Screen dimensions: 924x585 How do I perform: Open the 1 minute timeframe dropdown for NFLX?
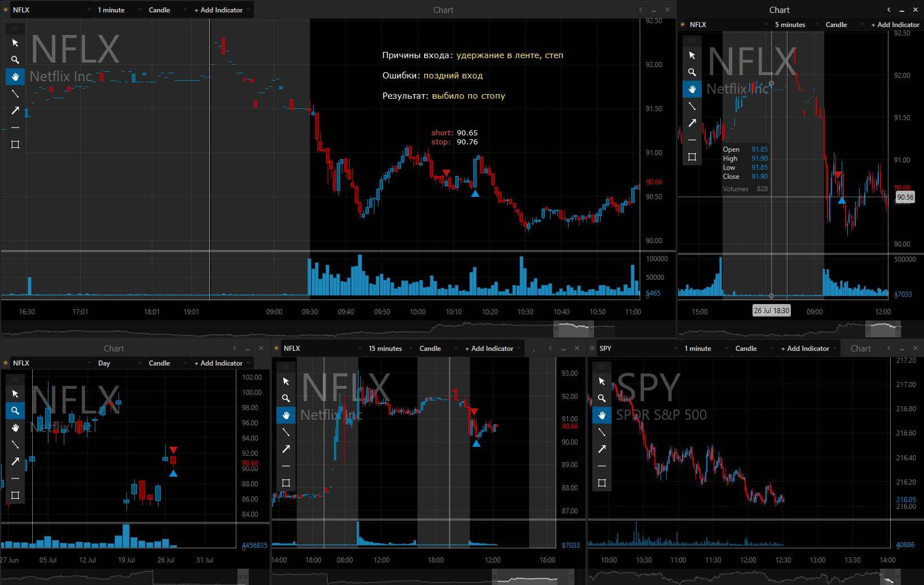point(120,10)
